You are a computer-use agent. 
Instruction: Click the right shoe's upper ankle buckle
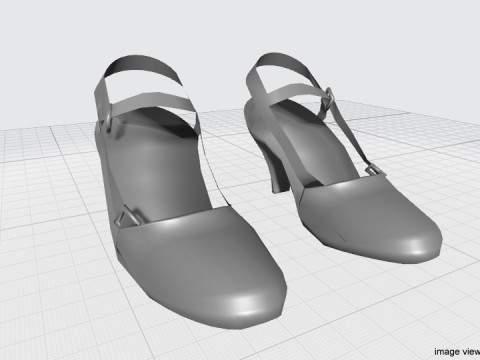coord(328,98)
